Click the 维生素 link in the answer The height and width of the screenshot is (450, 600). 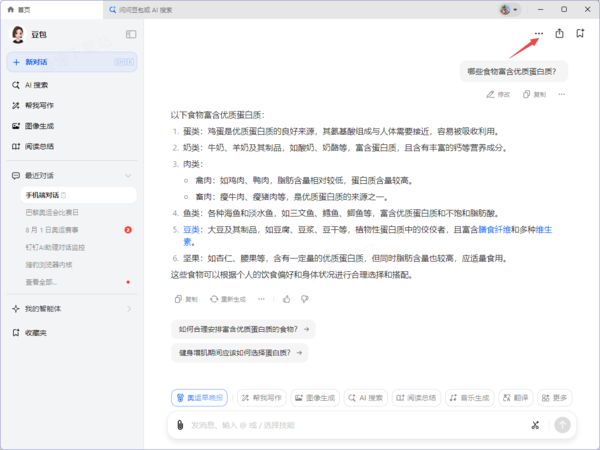pyautogui.click(x=543, y=230)
